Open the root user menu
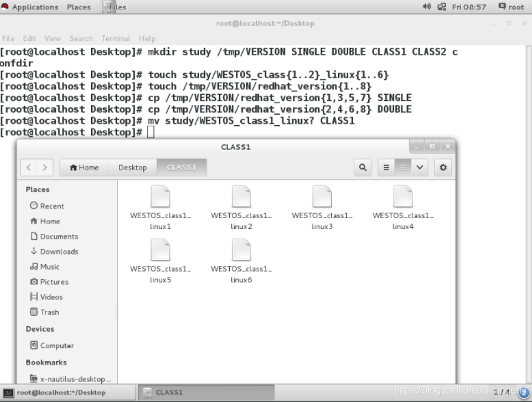The image size is (532, 402). point(511,7)
